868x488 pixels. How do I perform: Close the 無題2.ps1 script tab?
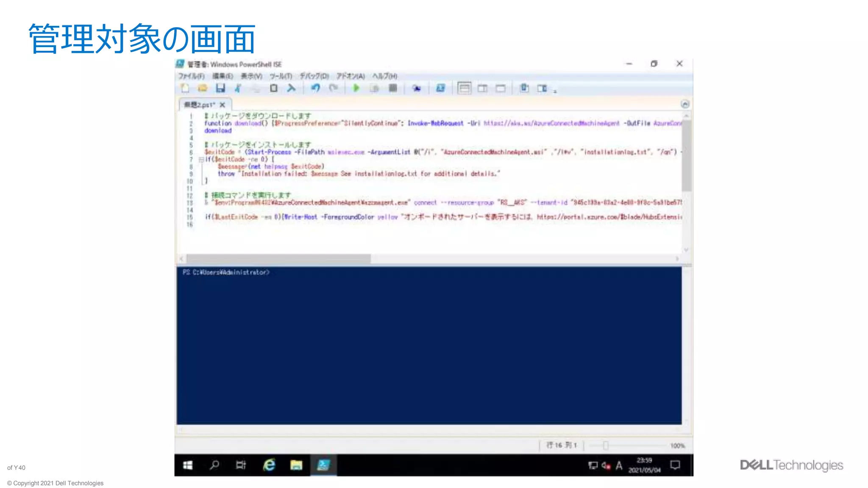(222, 105)
